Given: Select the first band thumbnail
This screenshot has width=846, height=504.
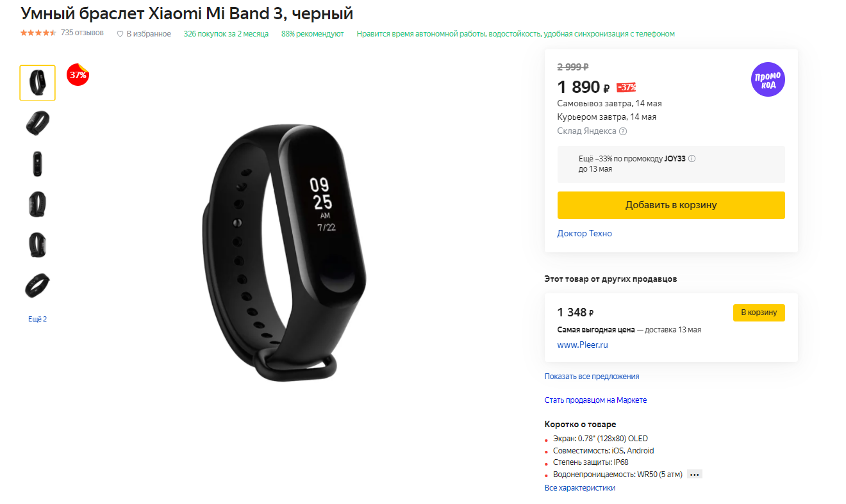Looking at the screenshot, I should point(37,83).
